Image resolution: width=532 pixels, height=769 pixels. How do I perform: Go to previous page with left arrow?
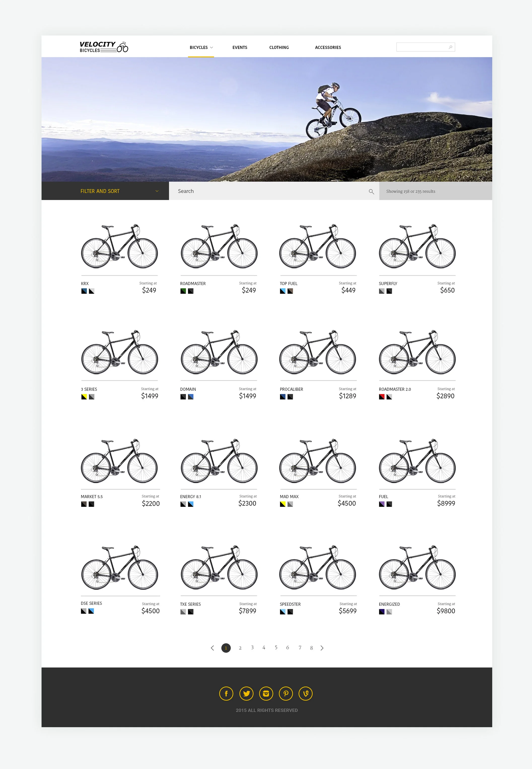(x=212, y=648)
